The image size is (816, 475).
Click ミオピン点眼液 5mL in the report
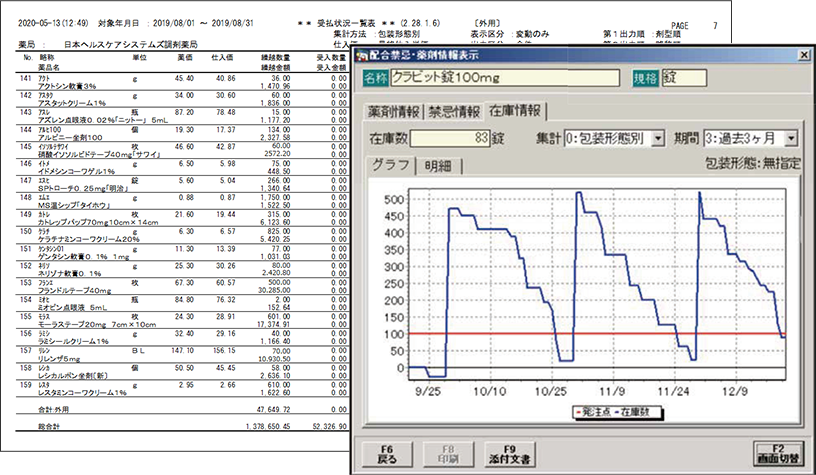(x=72, y=307)
